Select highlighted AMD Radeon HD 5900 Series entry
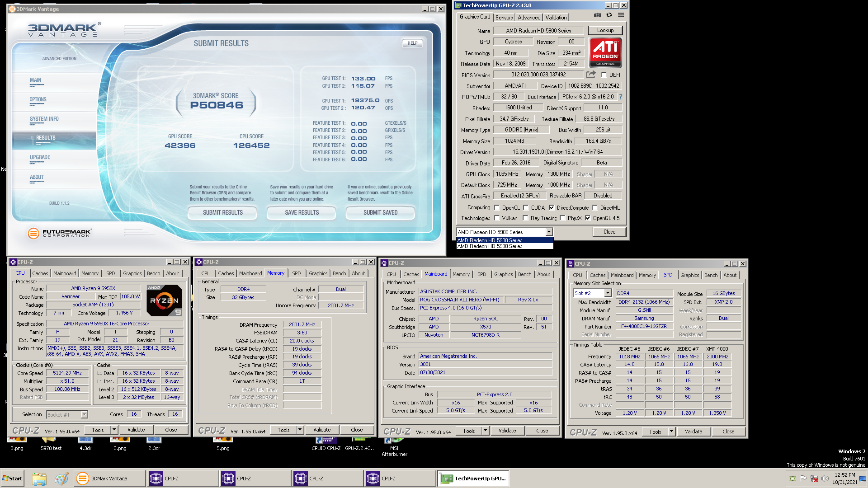 pos(505,240)
